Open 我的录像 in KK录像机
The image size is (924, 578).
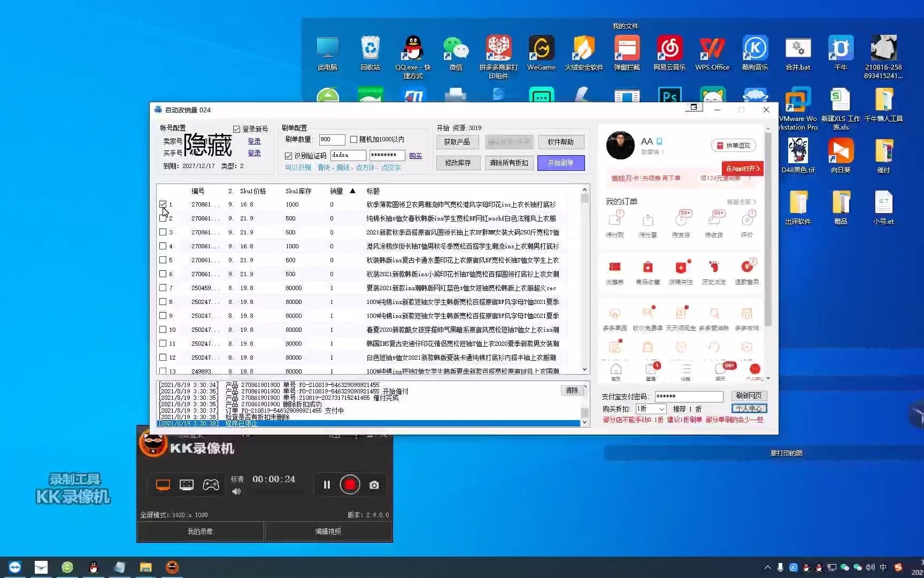pyautogui.click(x=200, y=531)
